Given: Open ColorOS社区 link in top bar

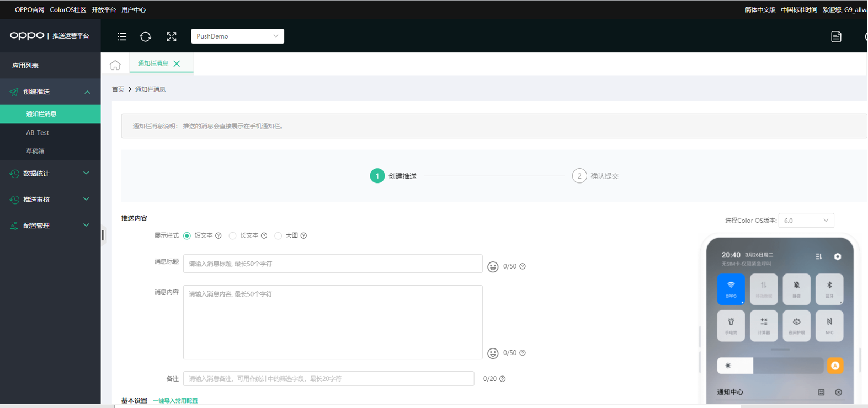Looking at the screenshot, I should click(68, 10).
